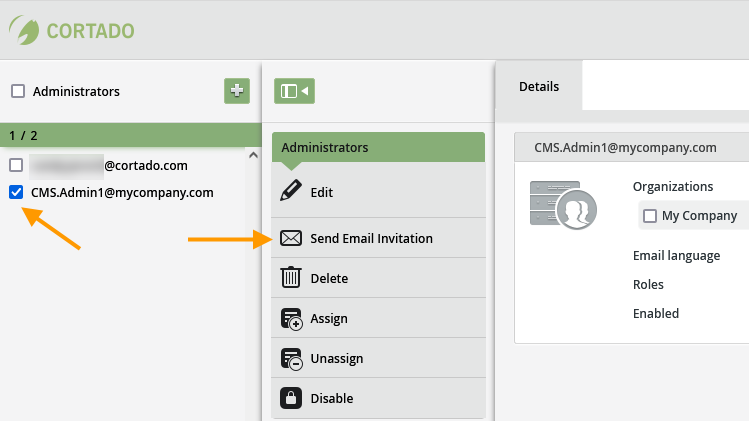Click the Enabled label

tap(656, 313)
